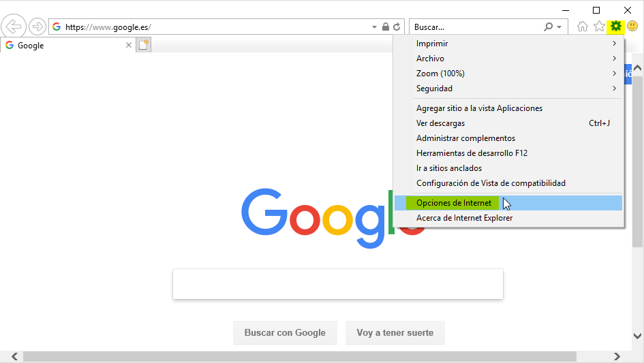Expand the Archivo submenu
This screenshot has height=363, width=644.
[508, 59]
